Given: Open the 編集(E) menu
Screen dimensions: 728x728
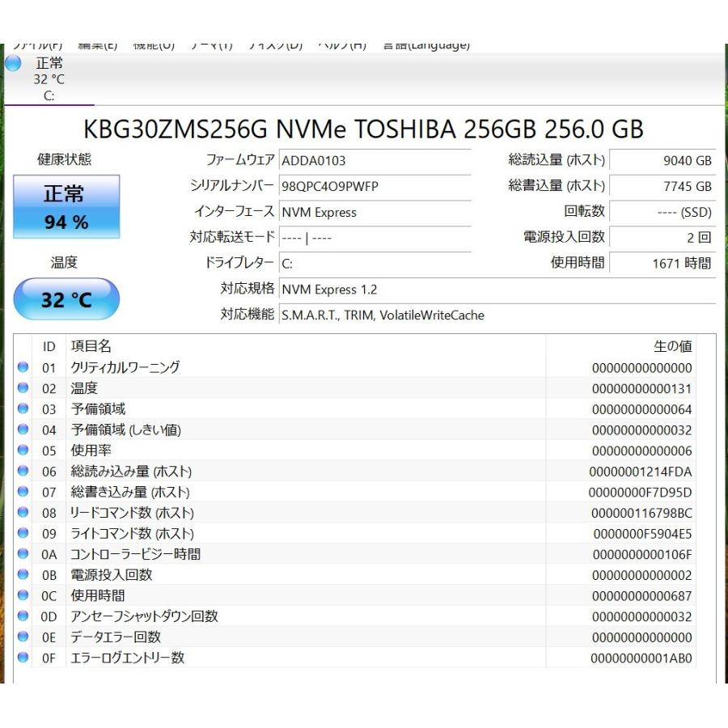Looking at the screenshot, I should point(98,45).
